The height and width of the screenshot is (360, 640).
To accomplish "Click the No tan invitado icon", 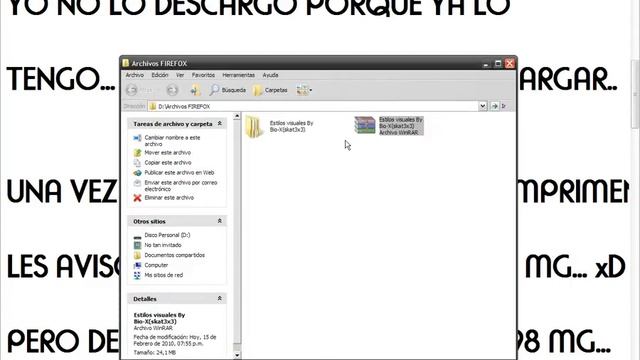I will click(x=138, y=245).
